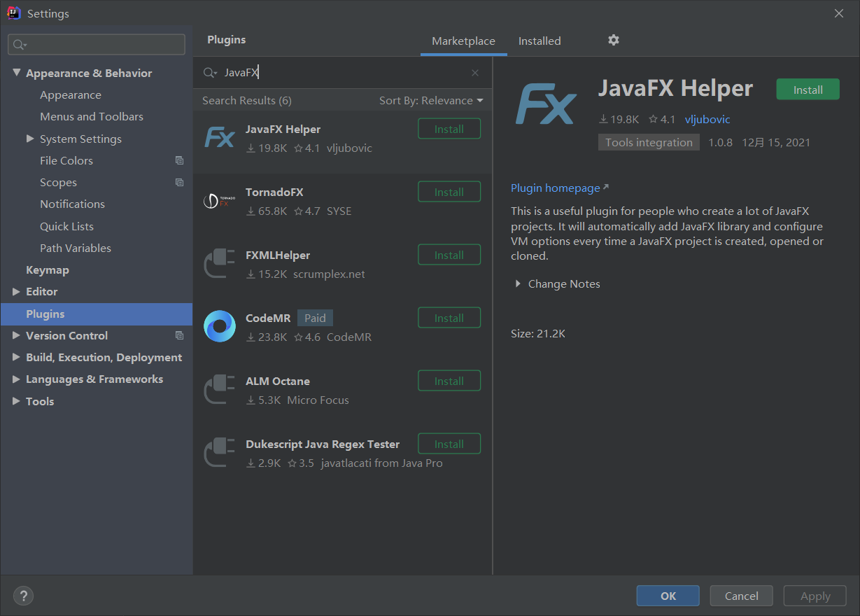Click the plugin search magnifier icon
This screenshot has height=616, width=860.
pyautogui.click(x=210, y=73)
